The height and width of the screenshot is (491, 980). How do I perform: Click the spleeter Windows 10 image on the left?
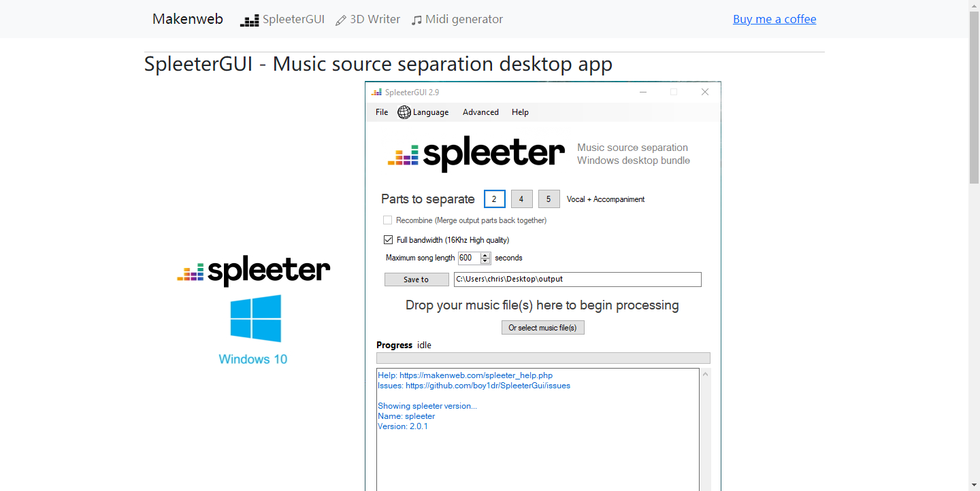tap(253, 310)
